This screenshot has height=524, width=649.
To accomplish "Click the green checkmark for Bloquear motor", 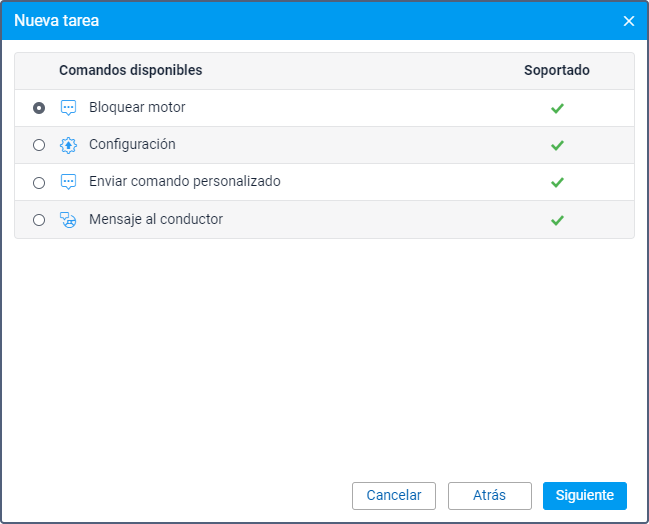I will point(557,108).
